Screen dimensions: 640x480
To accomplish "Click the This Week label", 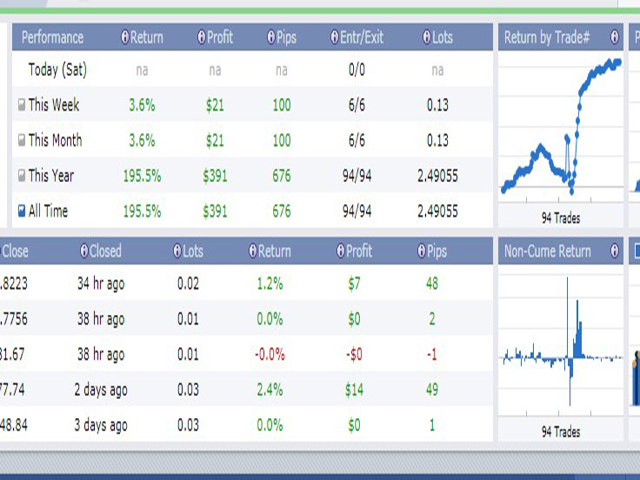I will (x=53, y=105).
